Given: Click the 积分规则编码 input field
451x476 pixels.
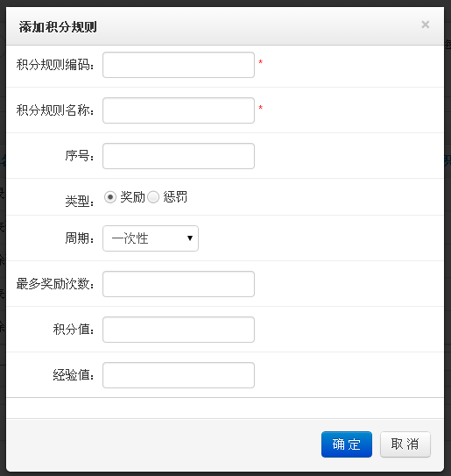Looking at the screenshot, I should coord(179,65).
